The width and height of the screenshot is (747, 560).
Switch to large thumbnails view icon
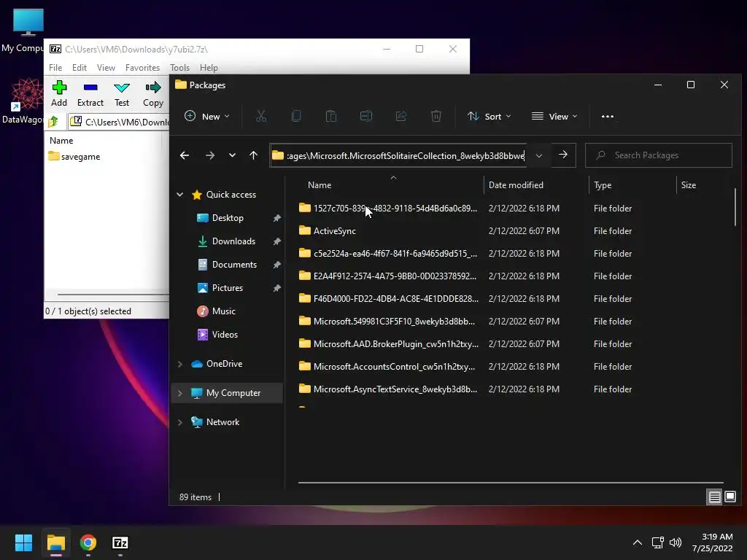[729, 497]
